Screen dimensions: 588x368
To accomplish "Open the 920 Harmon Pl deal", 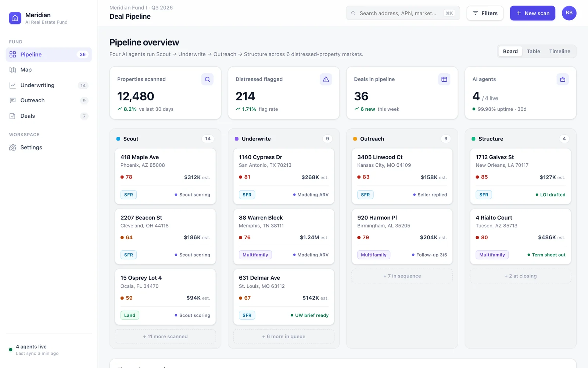I will (402, 237).
